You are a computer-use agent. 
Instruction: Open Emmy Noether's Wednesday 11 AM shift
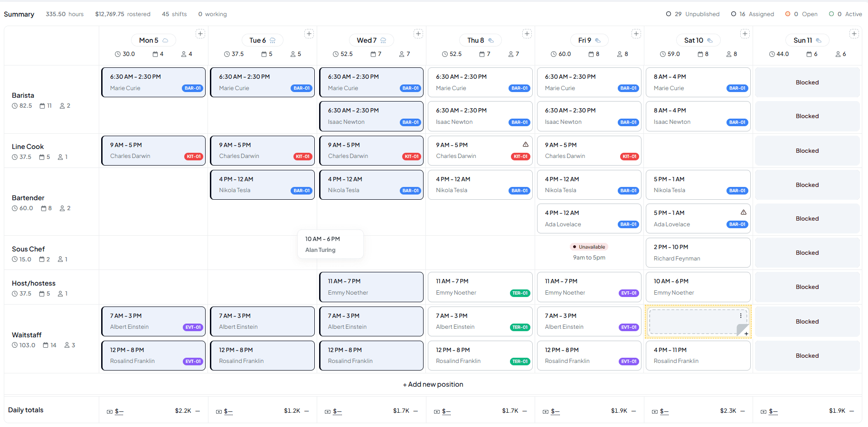(x=371, y=287)
